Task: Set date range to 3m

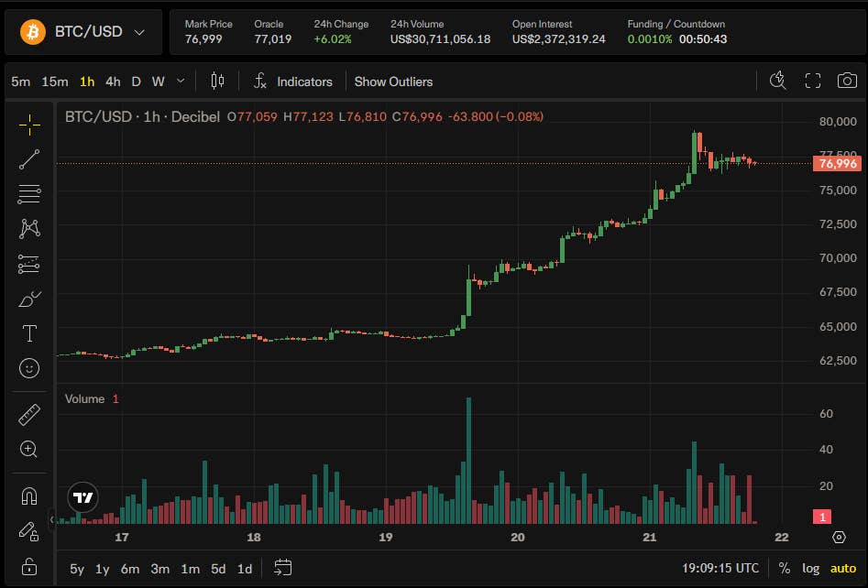Action: point(160,569)
